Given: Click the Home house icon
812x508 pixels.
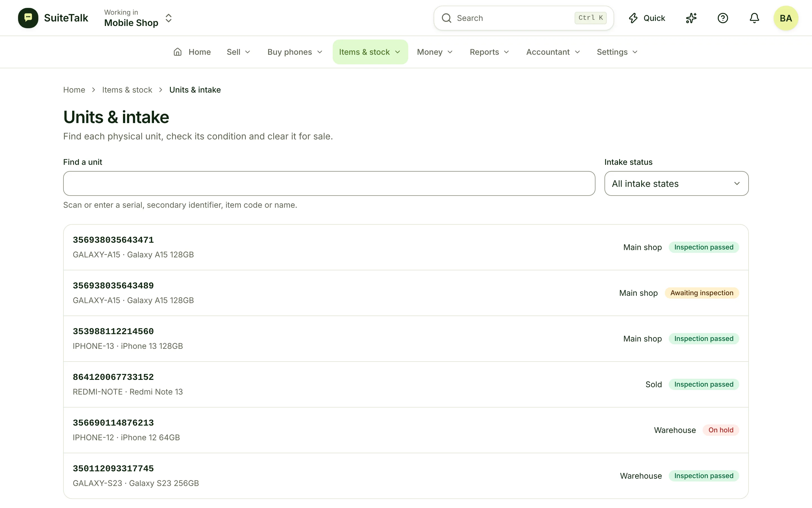Looking at the screenshot, I should click(178, 52).
